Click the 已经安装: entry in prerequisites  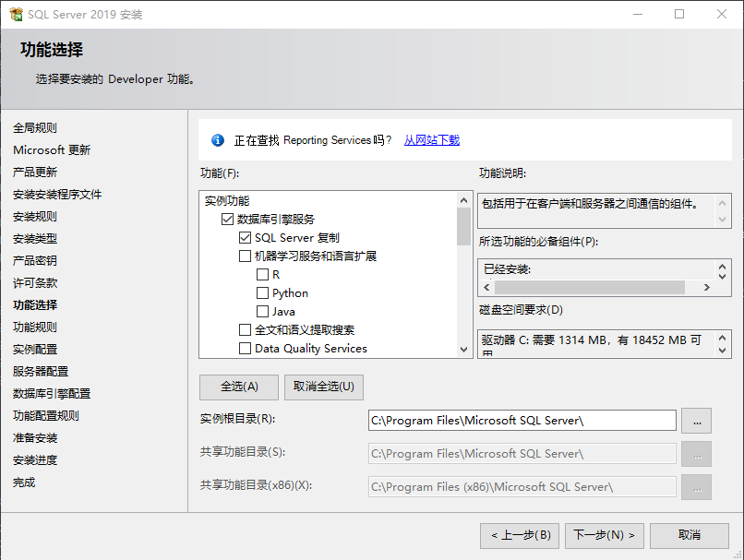click(x=507, y=269)
